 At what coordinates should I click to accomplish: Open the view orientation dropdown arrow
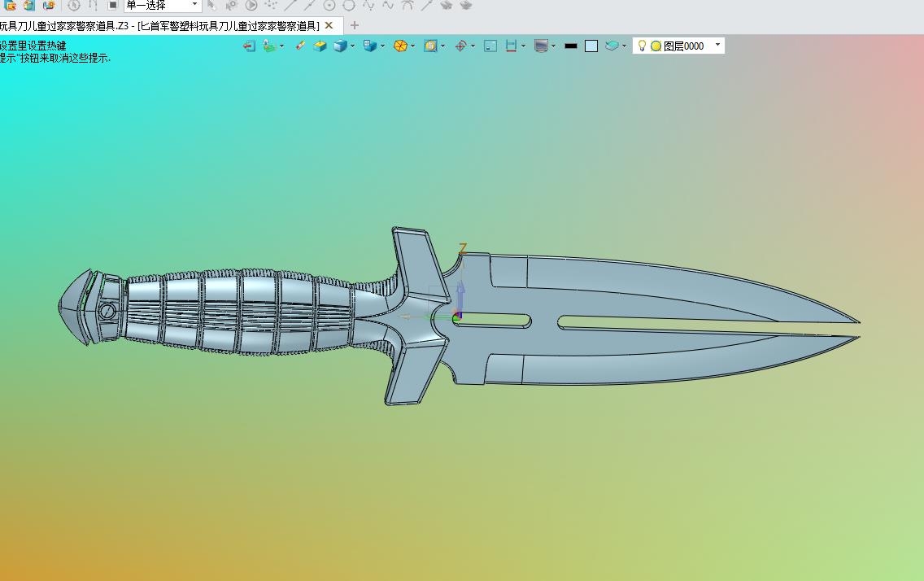point(382,46)
